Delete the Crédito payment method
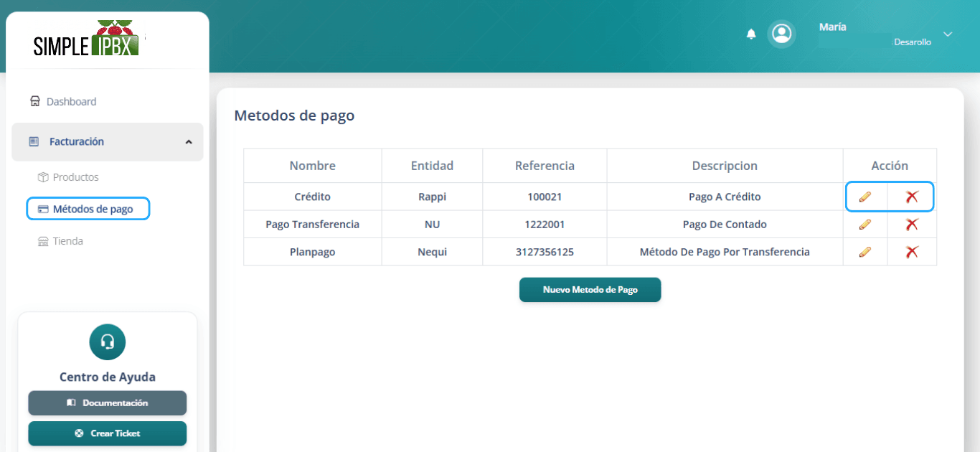This screenshot has width=980, height=452. pyautogui.click(x=912, y=197)
